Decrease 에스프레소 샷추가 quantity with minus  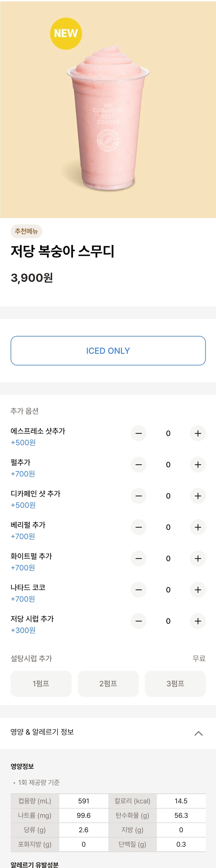(x=139, y=433)
